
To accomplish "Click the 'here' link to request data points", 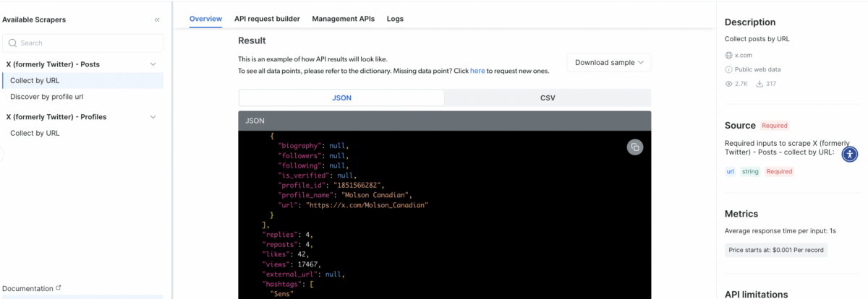I will click(477, 71).
